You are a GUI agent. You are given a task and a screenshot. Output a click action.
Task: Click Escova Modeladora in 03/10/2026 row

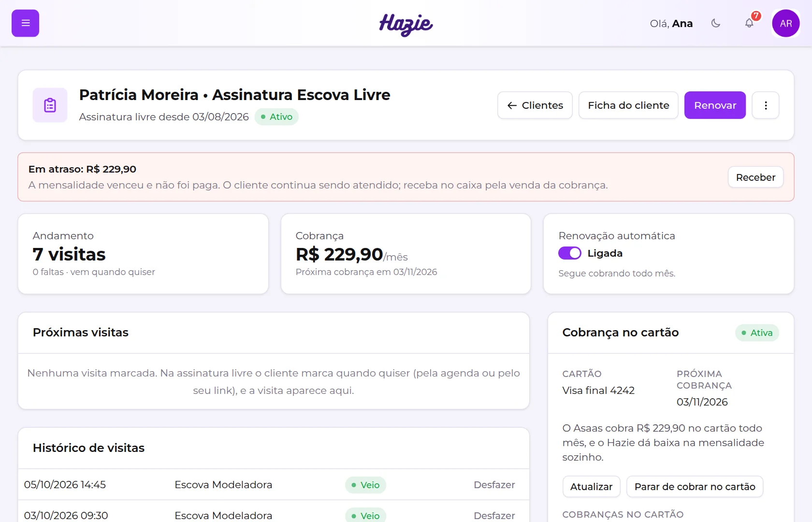click(x=223, y=516)
